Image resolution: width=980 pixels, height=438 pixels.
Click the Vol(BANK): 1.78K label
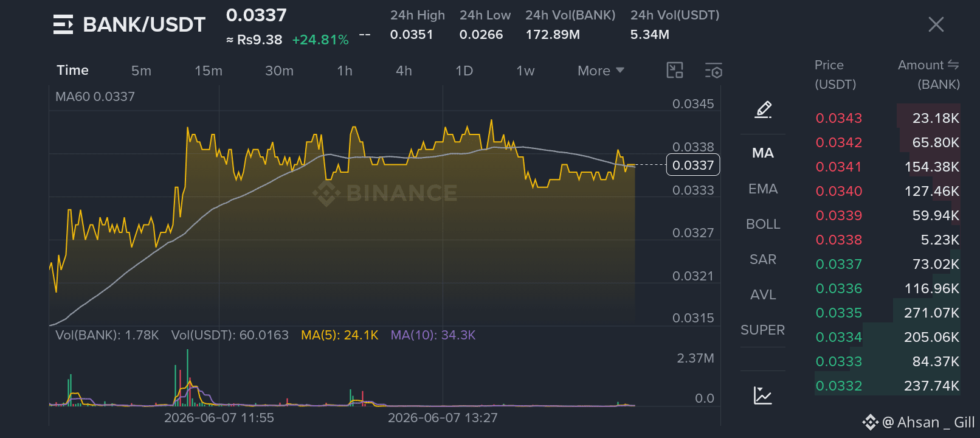(107, 335)
